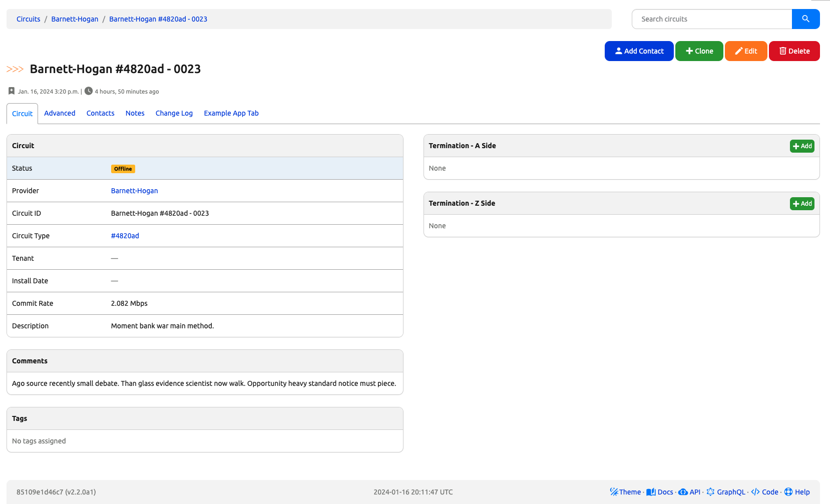Delete the circuit with red button

(794, 51)
